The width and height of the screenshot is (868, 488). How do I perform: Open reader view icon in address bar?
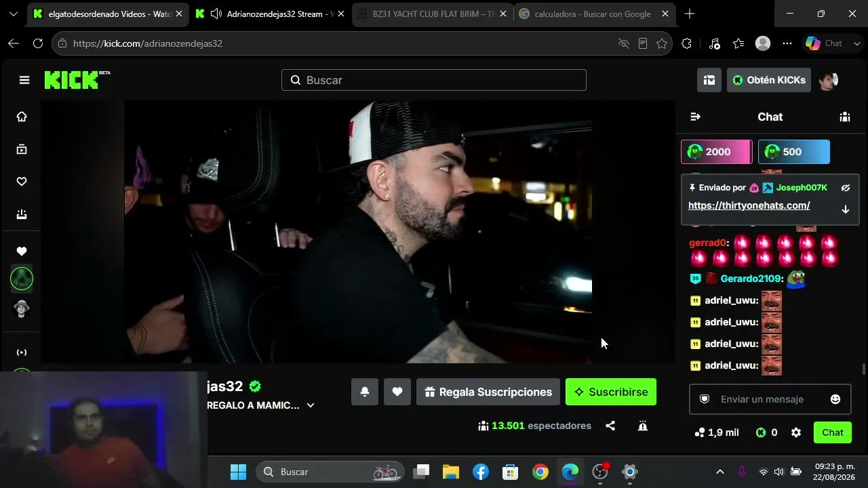643,43
